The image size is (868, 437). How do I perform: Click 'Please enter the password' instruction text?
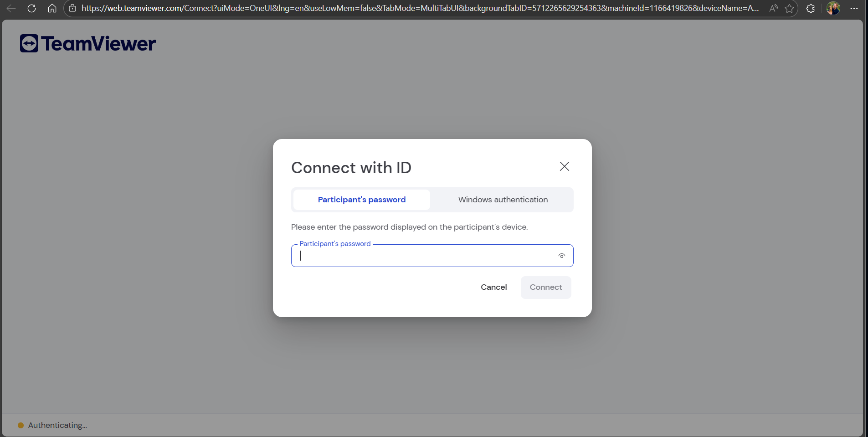(x=410, y=227)
